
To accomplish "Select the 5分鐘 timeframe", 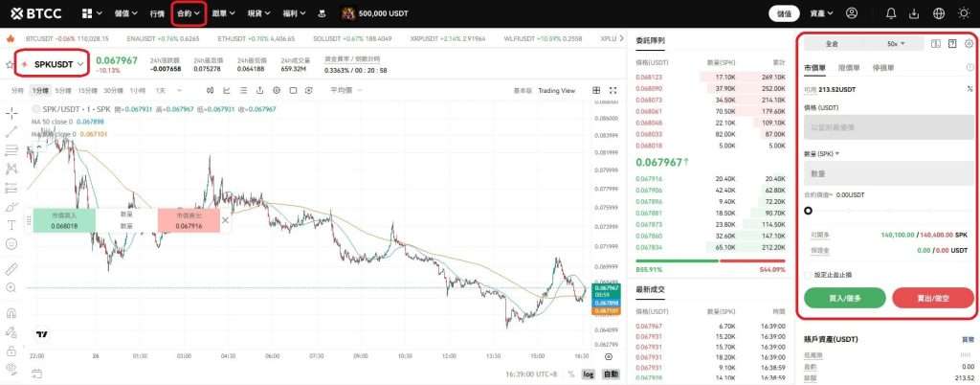I will click(x=62, y=91).
